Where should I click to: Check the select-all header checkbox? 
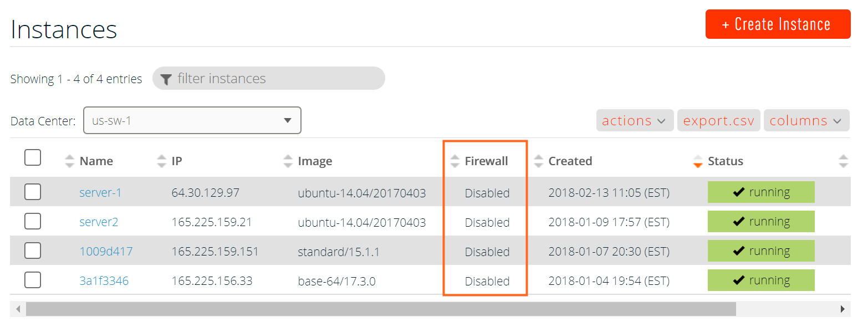coord(33,158)
